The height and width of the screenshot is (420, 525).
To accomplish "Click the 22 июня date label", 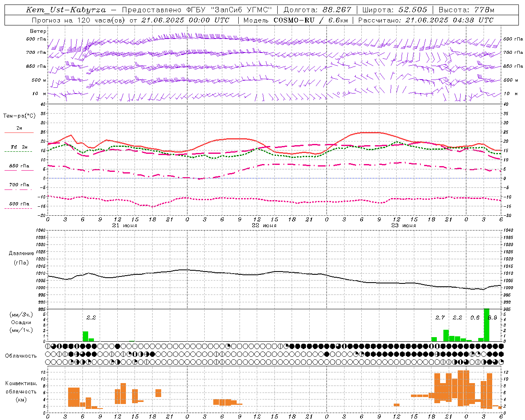I will [x=264, y=226].
